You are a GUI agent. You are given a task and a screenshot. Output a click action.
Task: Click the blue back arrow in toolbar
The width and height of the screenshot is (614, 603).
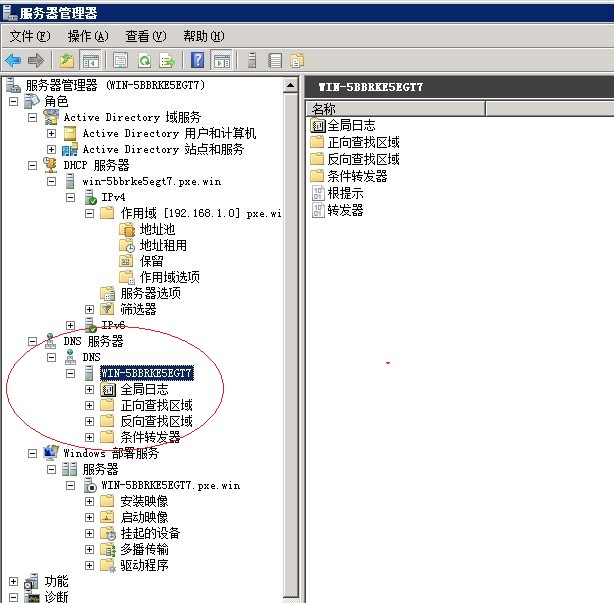(13, 61)
